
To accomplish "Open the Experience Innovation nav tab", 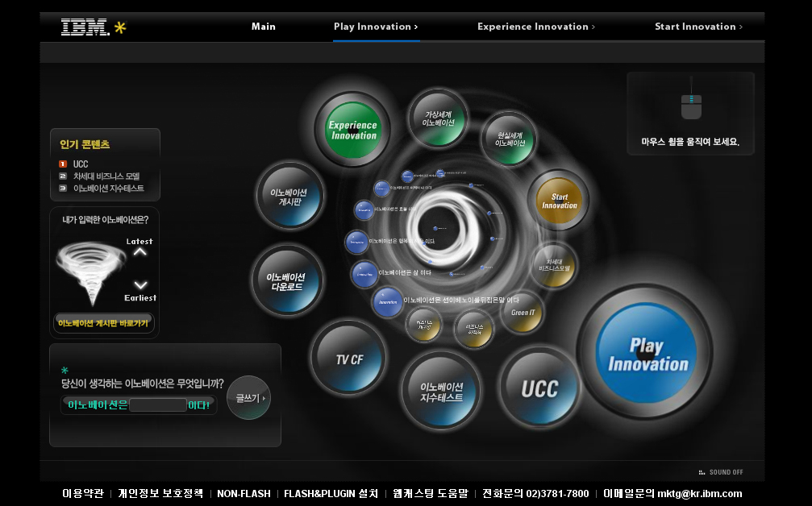I will click(536, 27).
